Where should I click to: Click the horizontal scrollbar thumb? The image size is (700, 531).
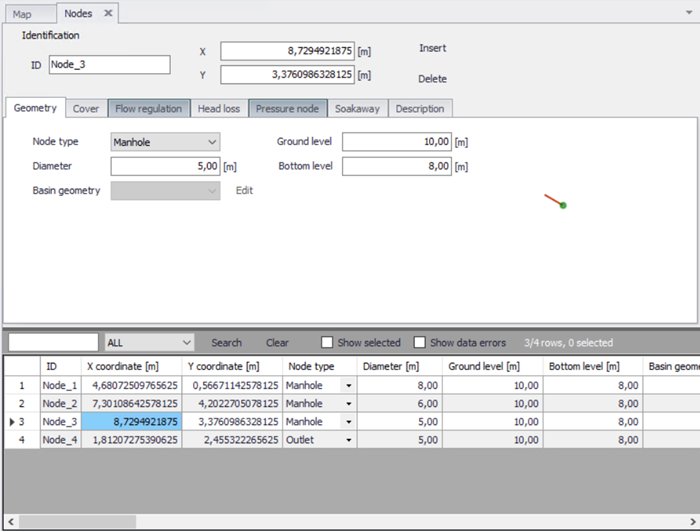tap(77, 522)
